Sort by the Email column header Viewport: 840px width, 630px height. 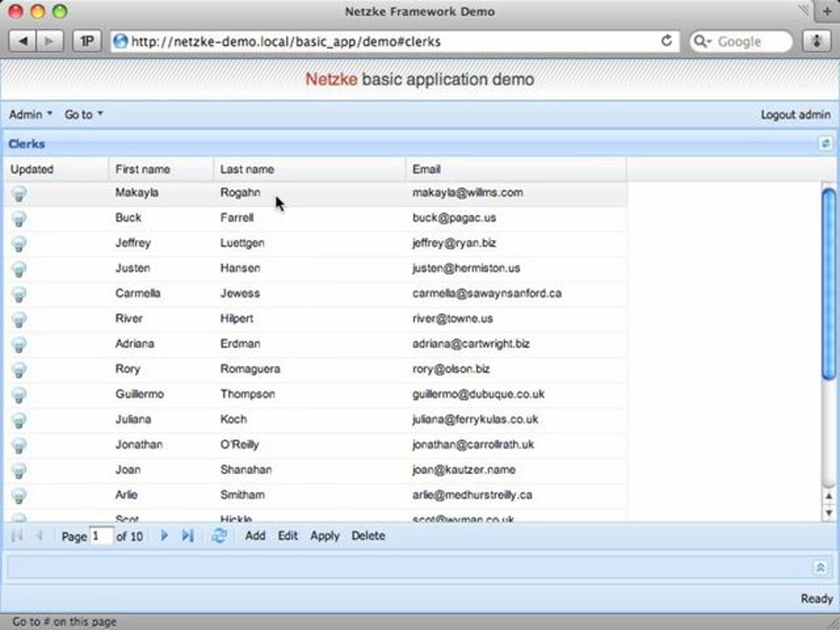(516, 169)
